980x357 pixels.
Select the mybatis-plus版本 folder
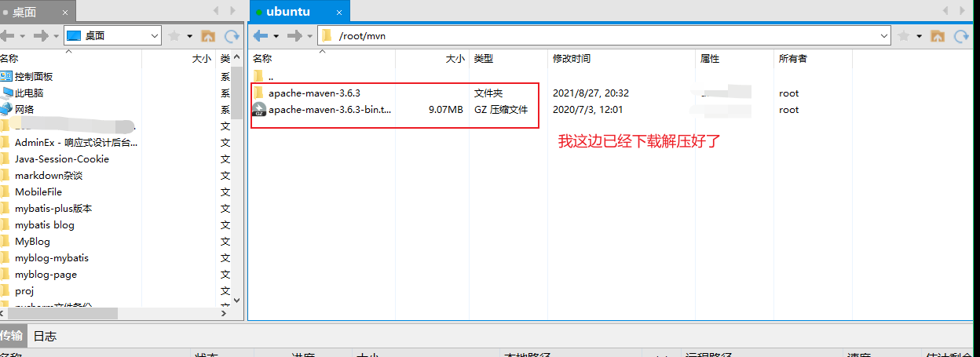(x=53, y=208)
